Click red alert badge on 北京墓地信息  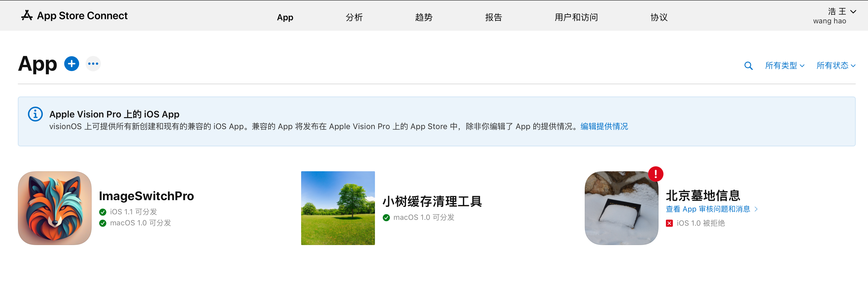655,174
